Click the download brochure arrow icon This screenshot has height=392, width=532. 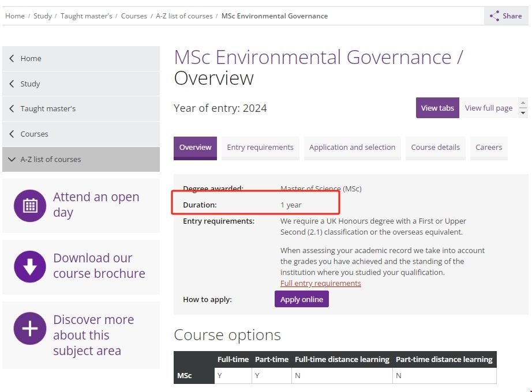click(x=30, y=266)
